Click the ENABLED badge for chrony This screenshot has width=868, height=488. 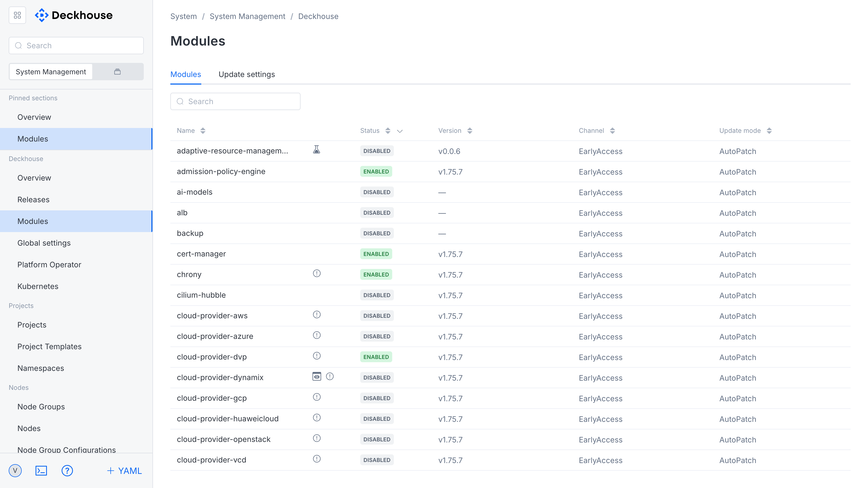coord(376,274)
